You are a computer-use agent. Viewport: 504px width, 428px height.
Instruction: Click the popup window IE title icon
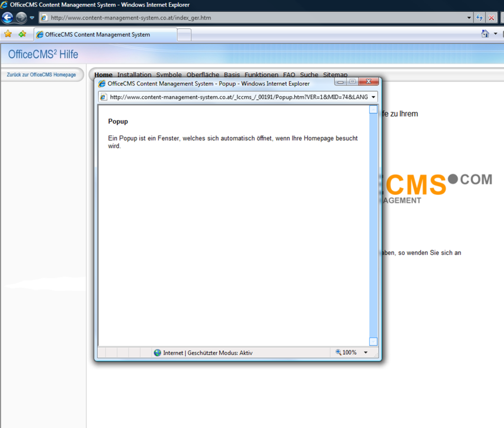[x=102, y=84]
